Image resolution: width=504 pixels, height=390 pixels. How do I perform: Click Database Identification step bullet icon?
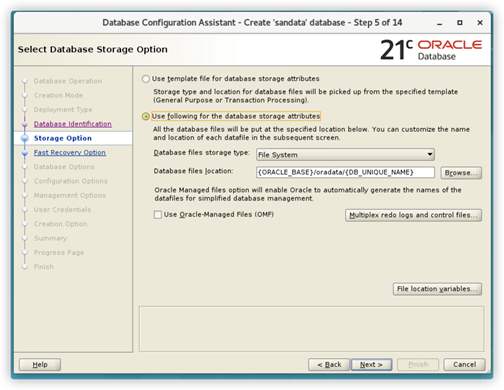click(25, 124)
